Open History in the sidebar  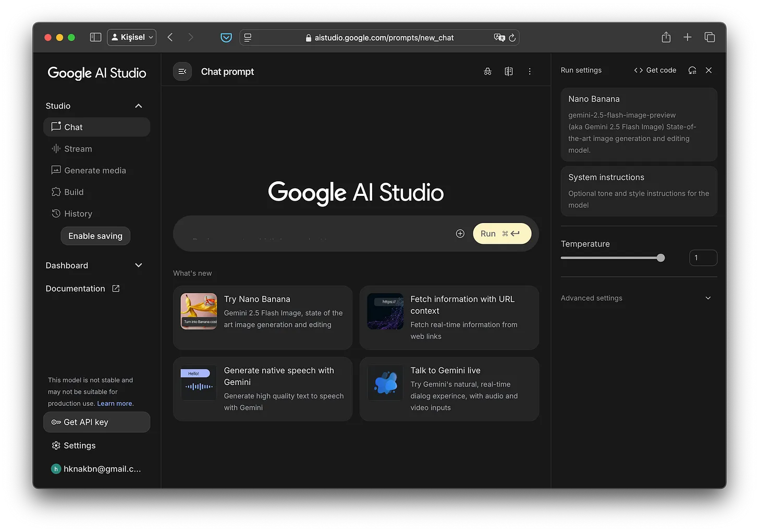(x=96, y=214)
